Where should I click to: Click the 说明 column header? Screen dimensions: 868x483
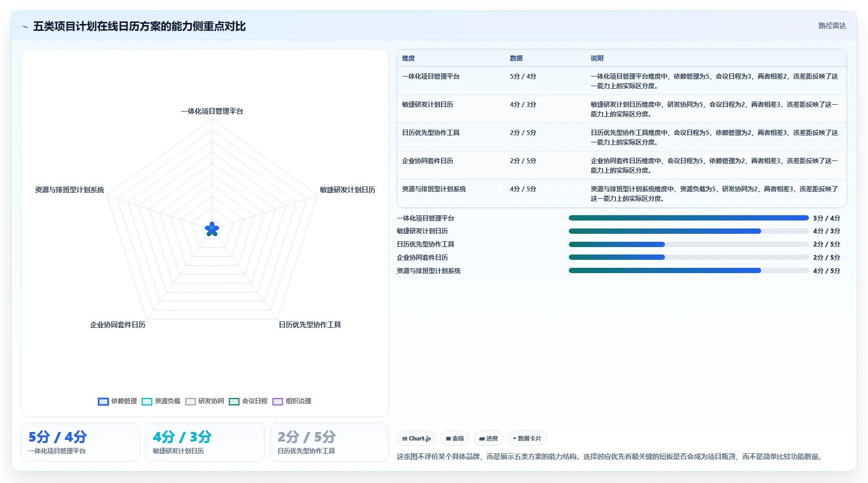pyautogui.click(x=597, y=58)
